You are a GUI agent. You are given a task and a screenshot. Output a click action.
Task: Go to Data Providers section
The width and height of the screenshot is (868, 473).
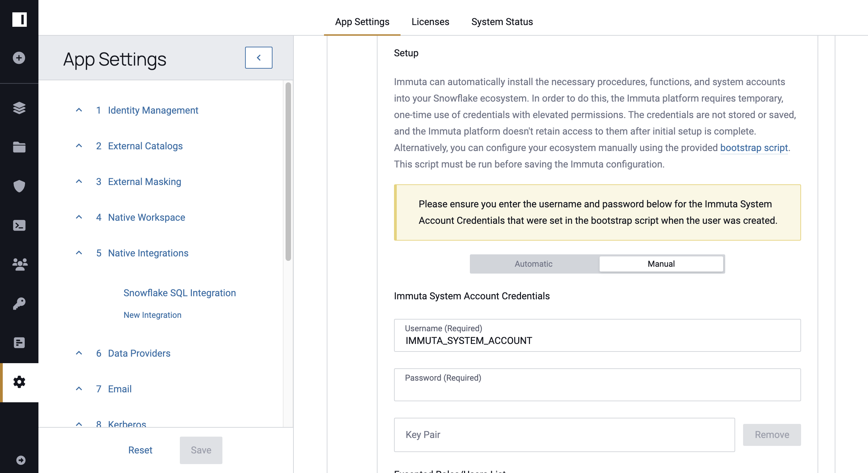click(x=139, y=353)
